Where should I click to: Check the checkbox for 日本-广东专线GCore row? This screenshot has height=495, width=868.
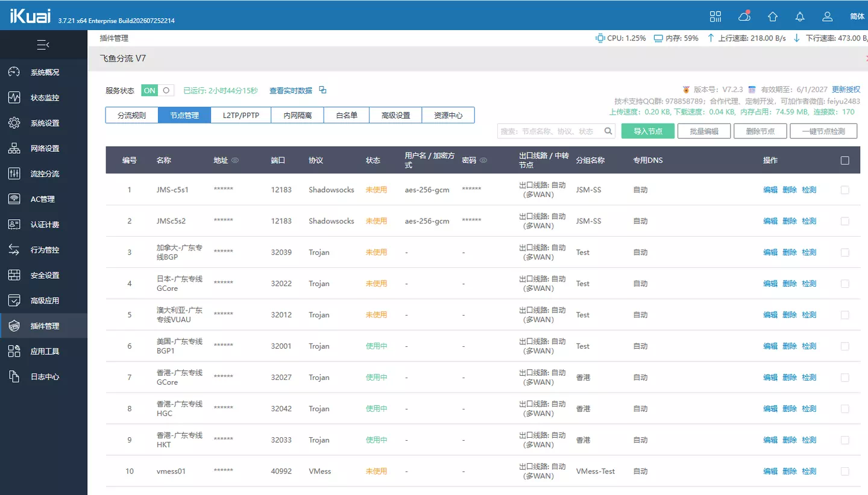point(844,284)
